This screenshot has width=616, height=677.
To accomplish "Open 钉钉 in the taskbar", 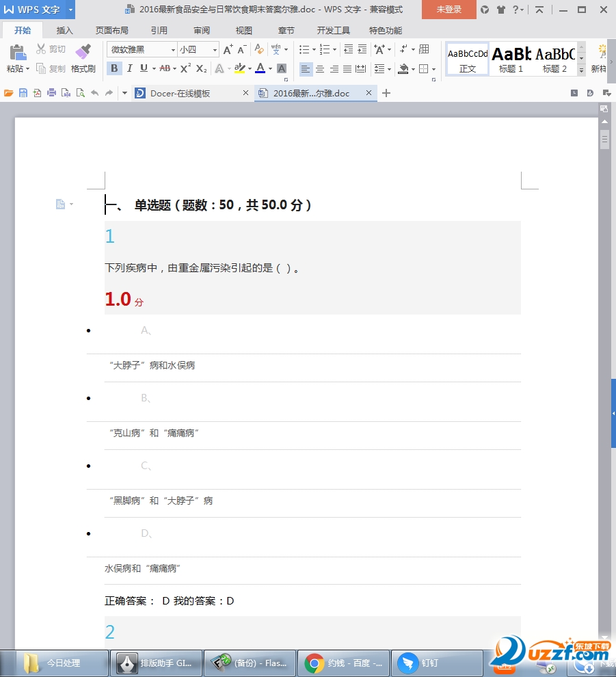I will pyautogui.click(x=436, y=663).
